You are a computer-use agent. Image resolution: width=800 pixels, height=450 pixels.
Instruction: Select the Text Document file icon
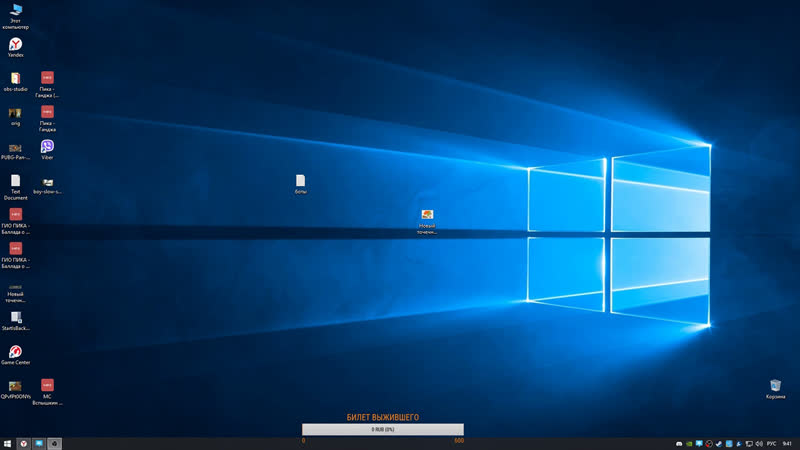15,187
